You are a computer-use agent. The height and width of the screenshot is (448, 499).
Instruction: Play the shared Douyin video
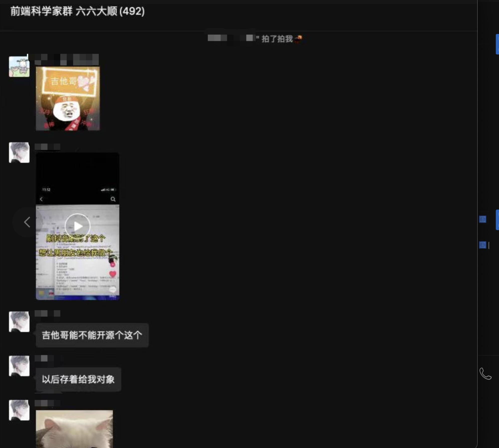click(78, 226)
